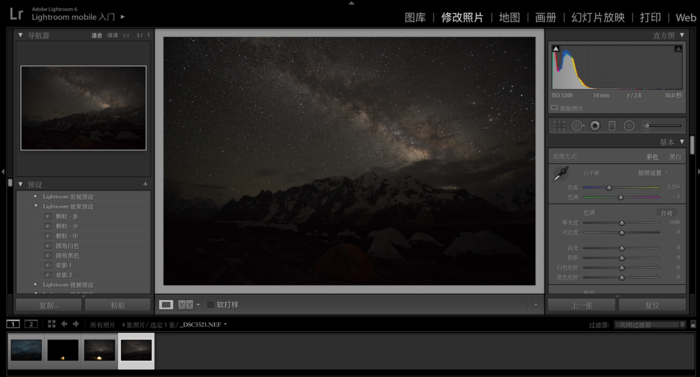Apply the 颗粒 - 多 preset
Image resolution: width=700 pixels, height=377 pixels.
[67, 216]
